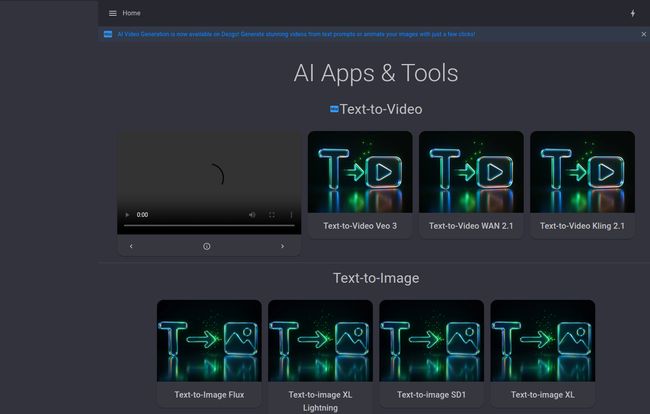Click the Text-to-Video section heading
This screenshot has width=650, height=414.
tap(381, 109)
